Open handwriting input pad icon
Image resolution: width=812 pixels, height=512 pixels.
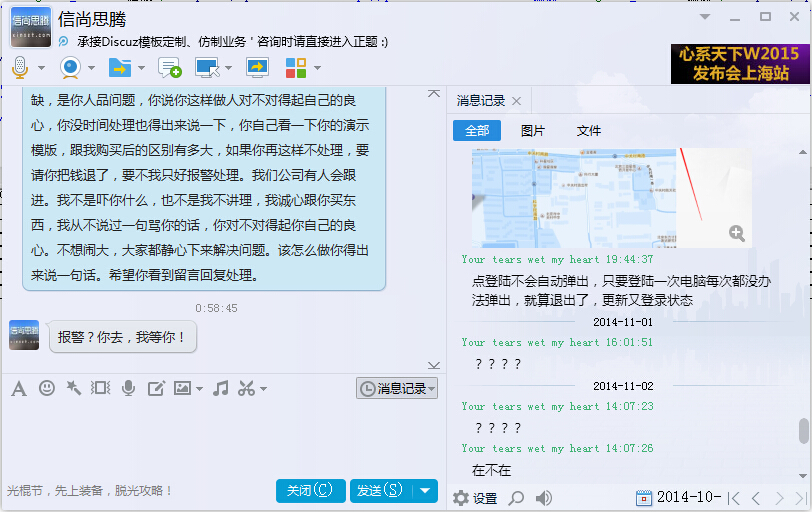click(156, 388)
